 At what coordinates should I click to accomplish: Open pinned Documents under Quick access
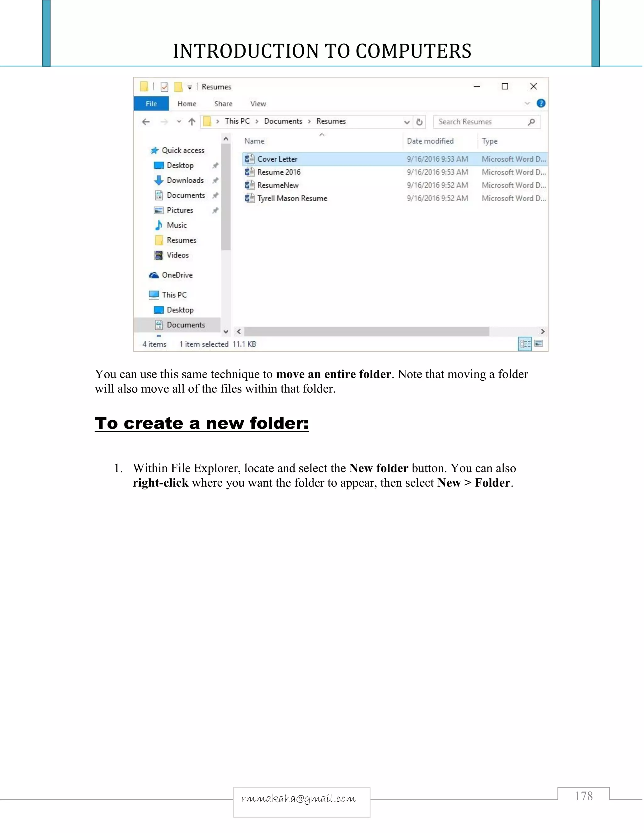[x=186, y=195]
